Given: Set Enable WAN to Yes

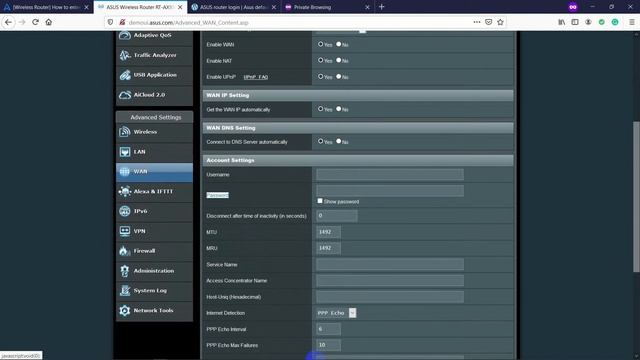Looking at the screenshot, I should [321, 44].
